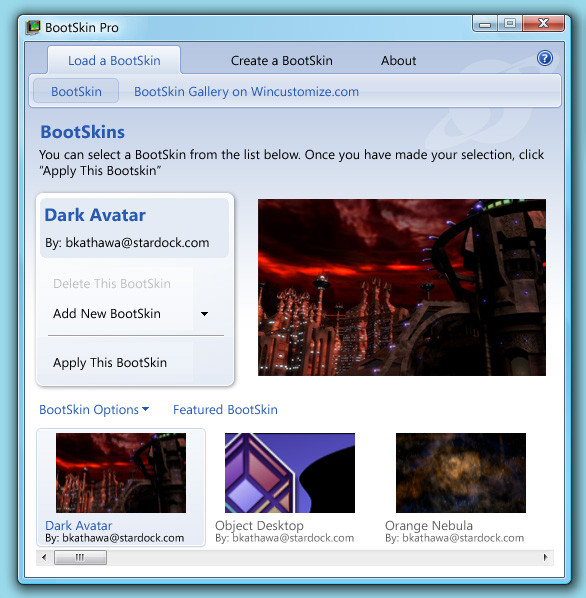Viewport: 586px width, 598px height.
Task: Select the Orange Nebula thumbnail
Action: 461,473
